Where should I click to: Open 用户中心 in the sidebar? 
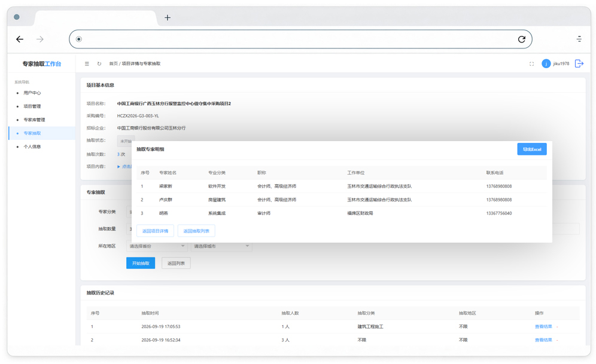(32, 93)
